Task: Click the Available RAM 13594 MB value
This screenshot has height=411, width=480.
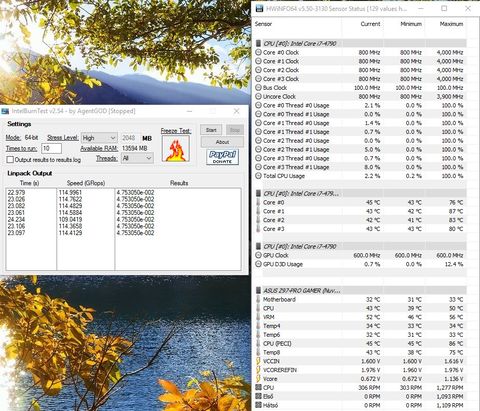Action: tap(135, 148)
